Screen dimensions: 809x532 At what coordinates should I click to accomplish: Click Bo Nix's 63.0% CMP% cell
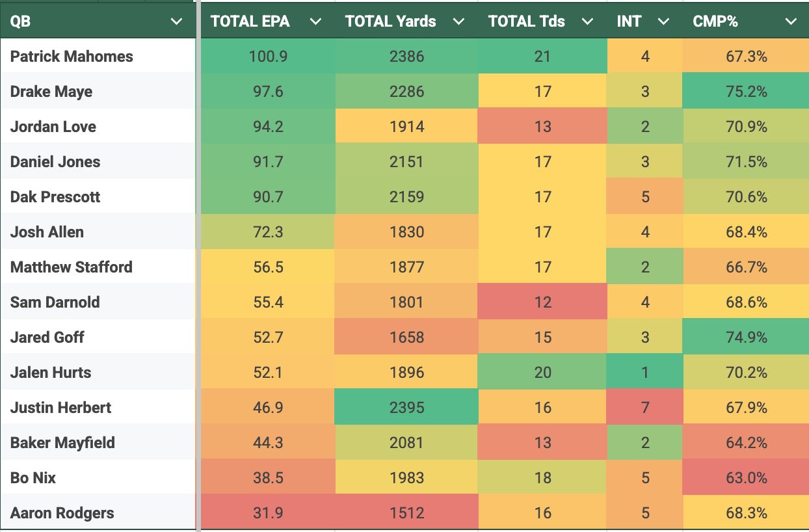click(746, 478)
